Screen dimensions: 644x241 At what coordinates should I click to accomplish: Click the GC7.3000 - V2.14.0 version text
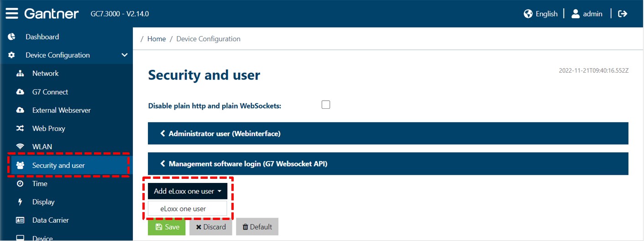pyautogui.click(x=120, y=14)
